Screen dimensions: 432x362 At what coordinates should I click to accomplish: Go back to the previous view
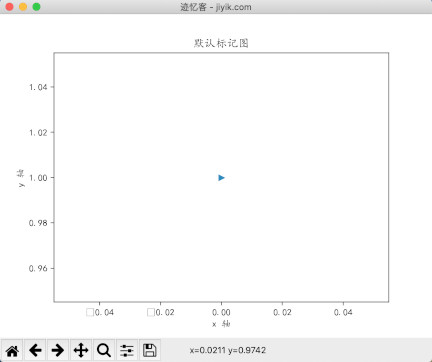[35, 350]
